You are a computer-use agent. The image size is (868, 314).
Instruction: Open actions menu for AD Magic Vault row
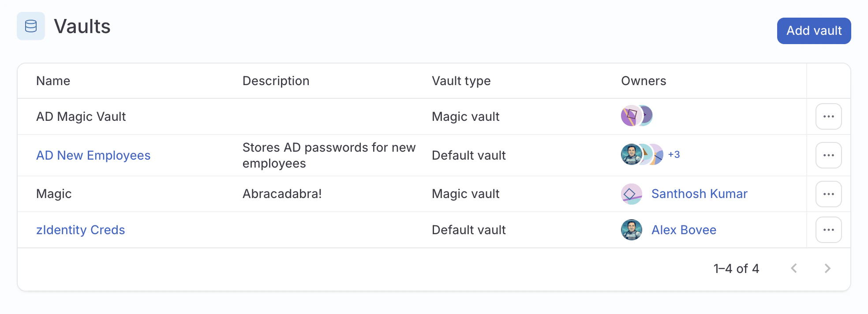pyautogui.click(x=828, y=116)
